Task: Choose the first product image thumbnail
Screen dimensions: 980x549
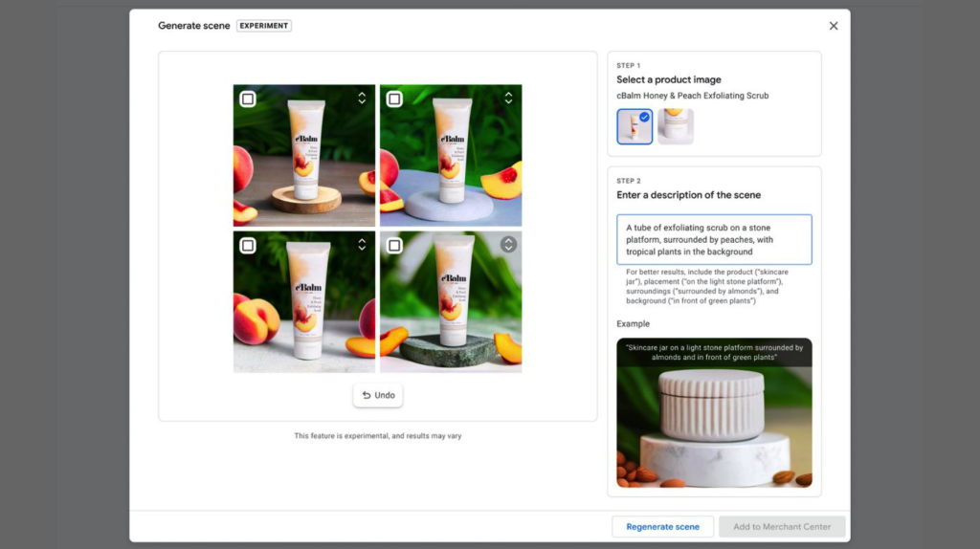Action: (x=634, y=127)
